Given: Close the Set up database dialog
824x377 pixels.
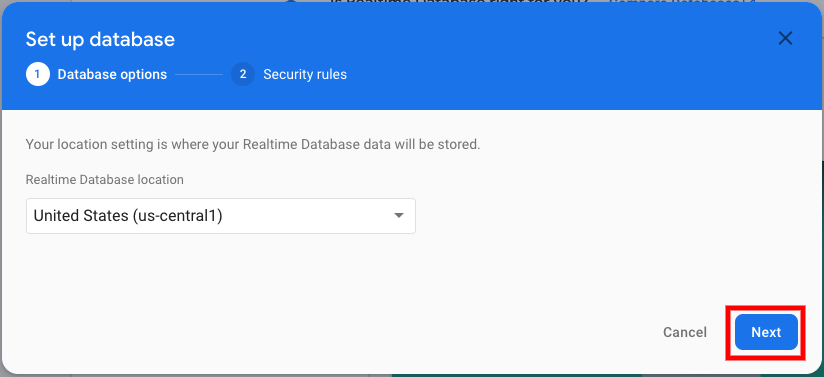Looking at the screenshot, I should pyautogui.click(x=785, y=38).
